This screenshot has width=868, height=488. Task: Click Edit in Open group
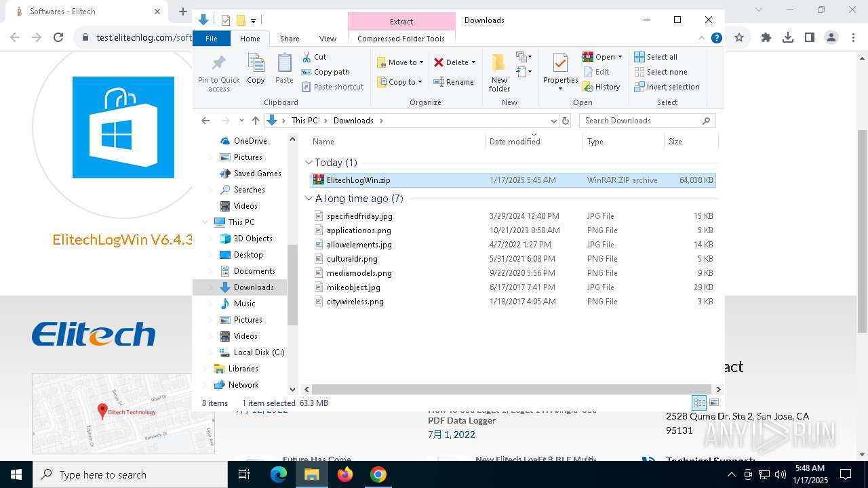596,72
